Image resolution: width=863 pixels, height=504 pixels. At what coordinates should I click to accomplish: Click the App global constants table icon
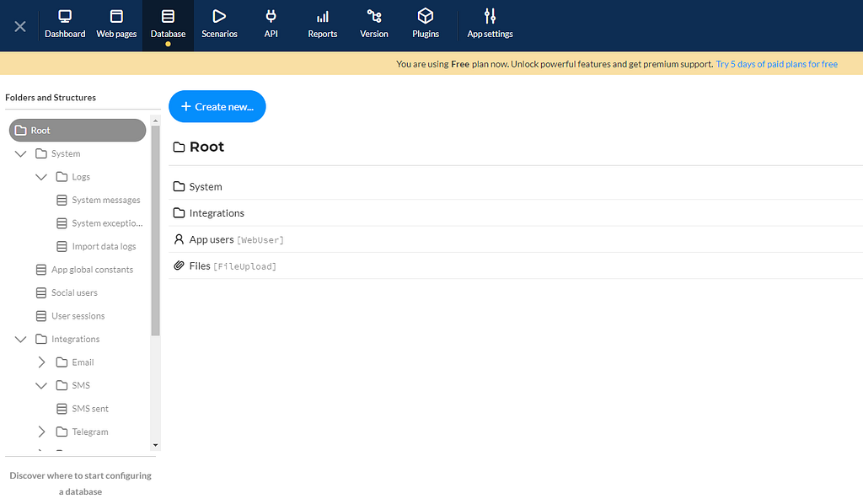click(x=41, y=270)
